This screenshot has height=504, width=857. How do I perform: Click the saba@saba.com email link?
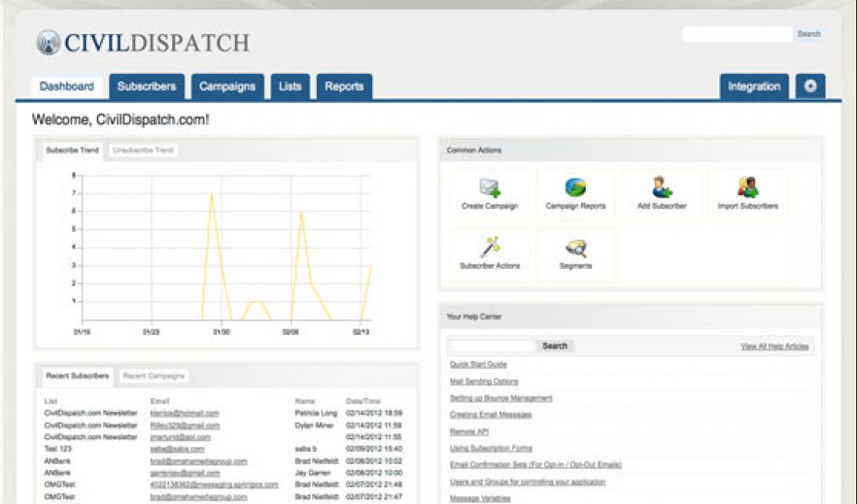coord(177,449)
